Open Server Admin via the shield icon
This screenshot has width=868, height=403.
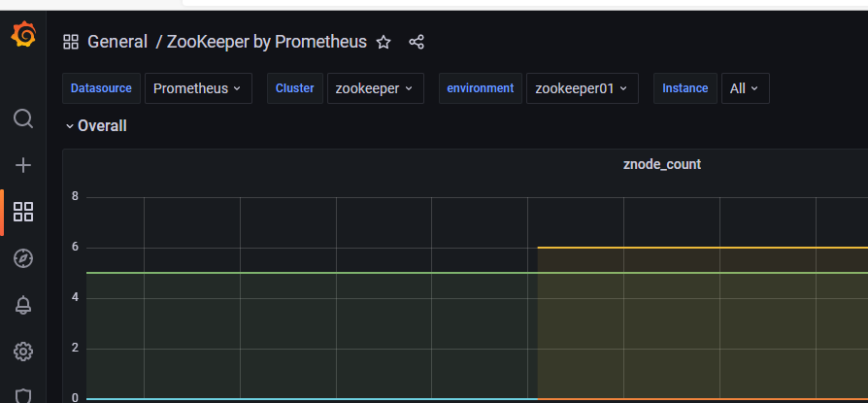[x=23, y=395]
